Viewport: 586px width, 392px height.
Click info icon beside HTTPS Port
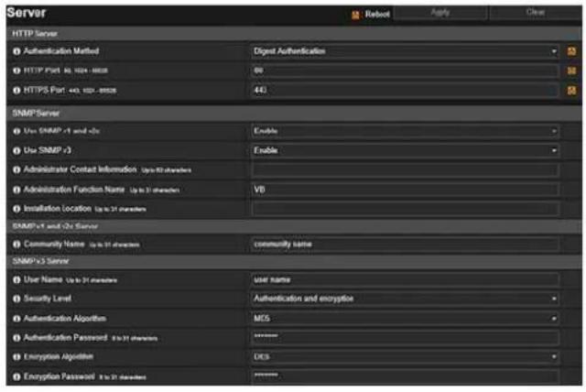[16, 91]
